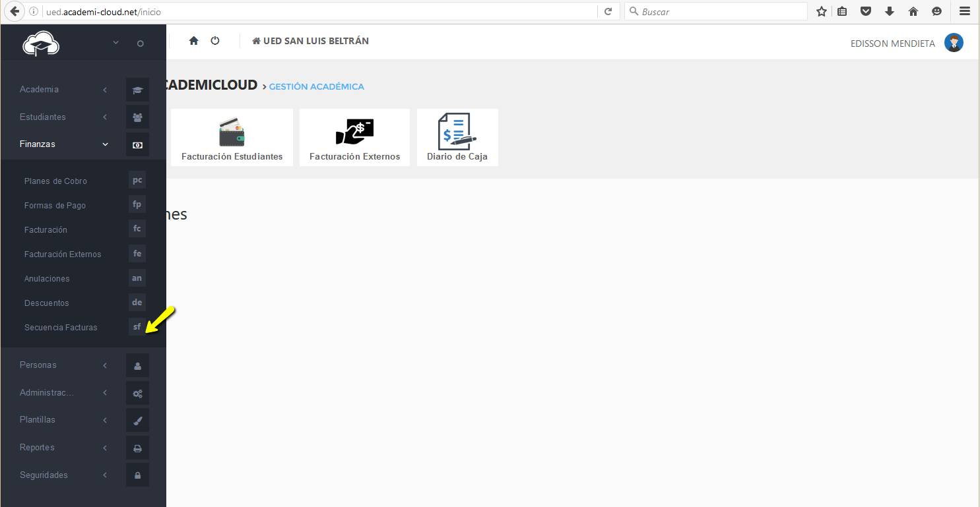This screenshot has height=507, width=980.
Task: Open the Firefox hamburger menu
Action: [x=965, y=11]
